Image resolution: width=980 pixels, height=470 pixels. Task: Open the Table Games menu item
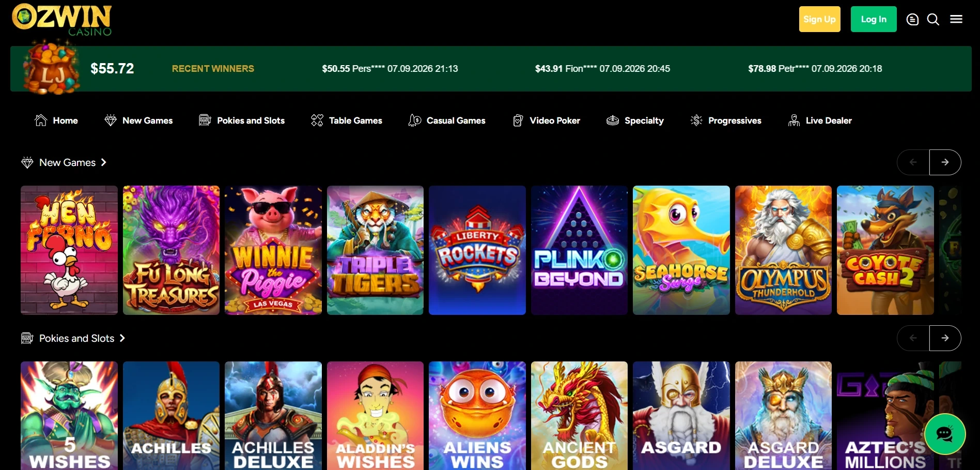(x=347, y=120)
